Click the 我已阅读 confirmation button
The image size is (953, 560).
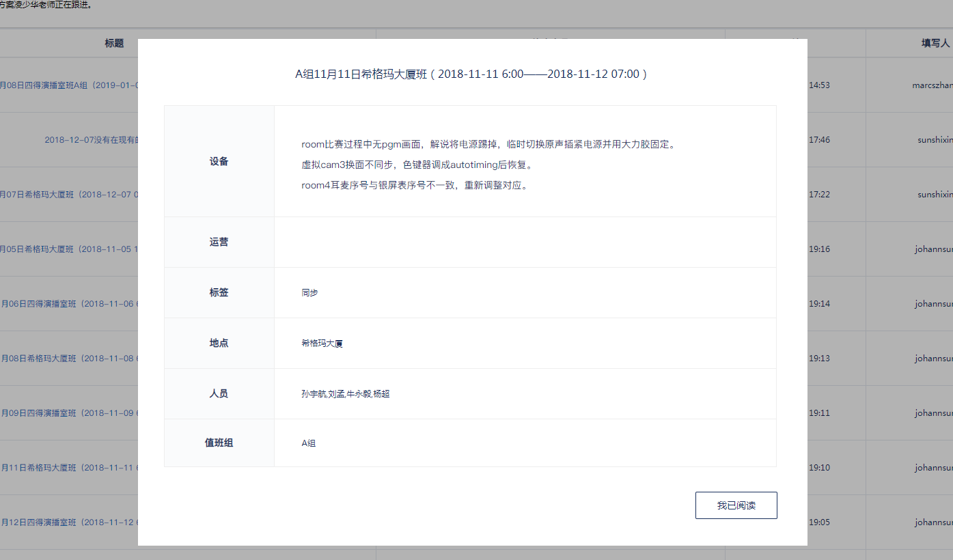click(x=736, y=505)
